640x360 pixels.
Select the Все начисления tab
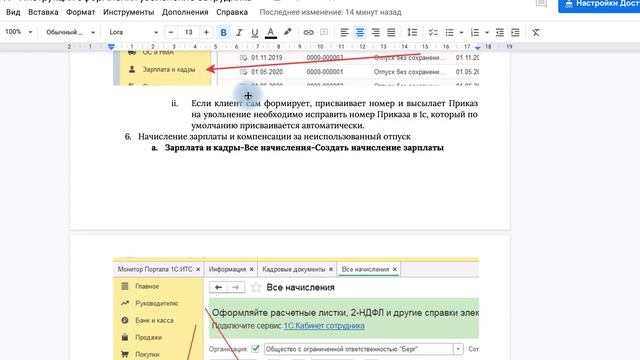coord(365,269)
